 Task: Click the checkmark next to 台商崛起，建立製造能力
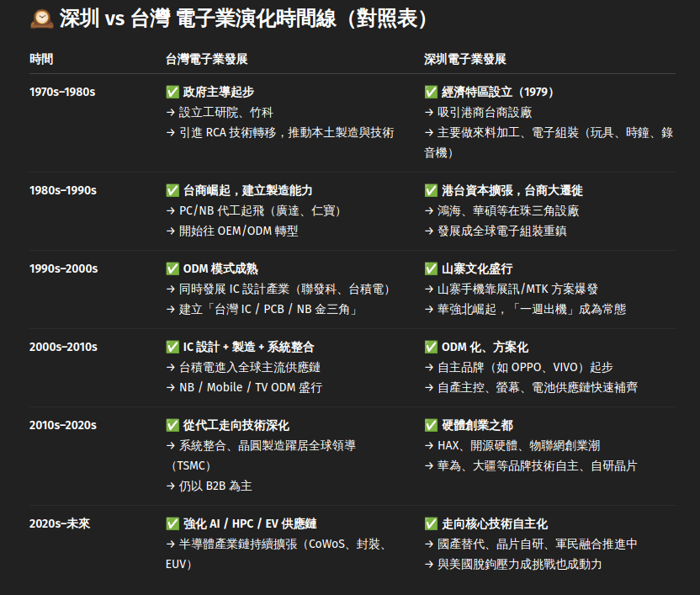coord(172,190)
